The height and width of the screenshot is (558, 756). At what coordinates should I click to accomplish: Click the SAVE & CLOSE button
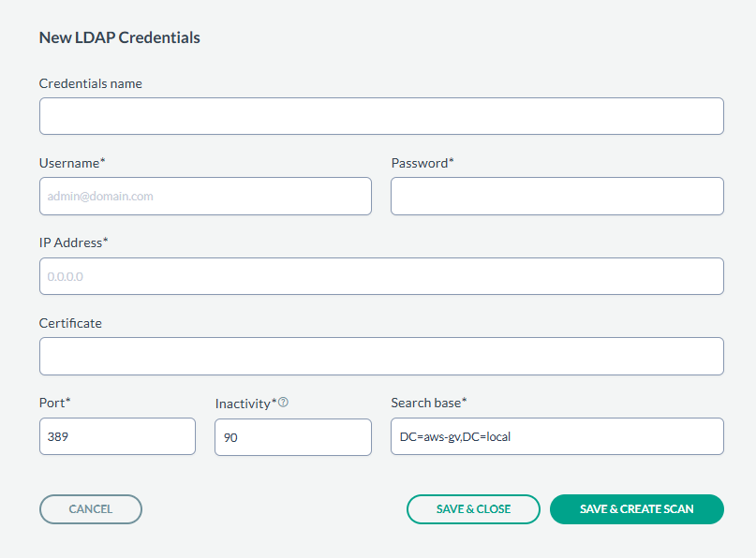click(x=473, y=509)
